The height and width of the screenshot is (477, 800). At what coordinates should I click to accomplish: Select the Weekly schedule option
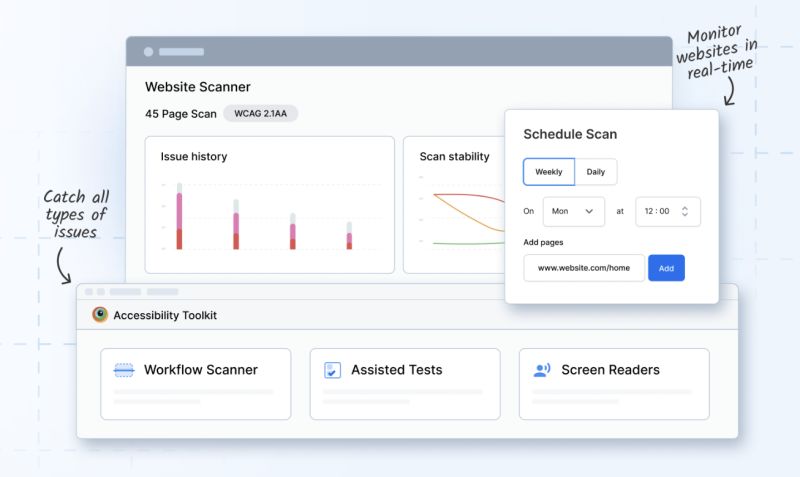[x=548, y=172]
